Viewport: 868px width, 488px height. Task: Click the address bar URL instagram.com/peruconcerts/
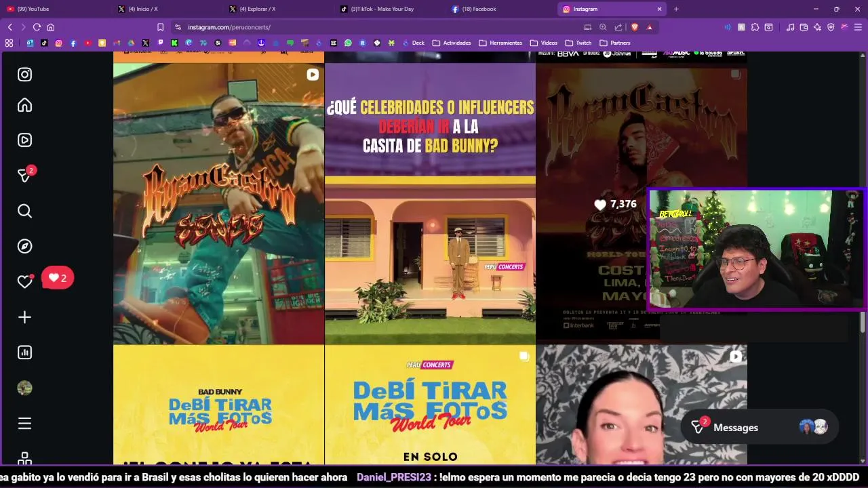click(x=229, y=27)
